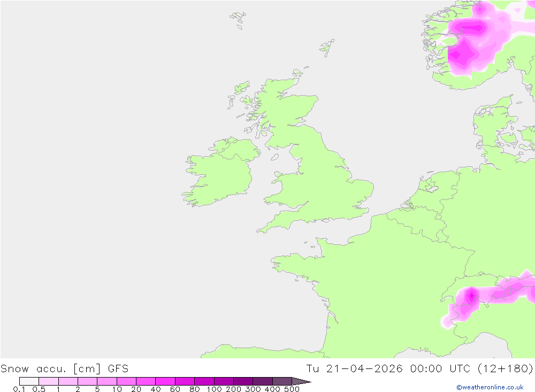This screenshot has height=392, width=535.
Task: Click the 'Snow accu. [cm] GFS' title
Action: [65, 369]
